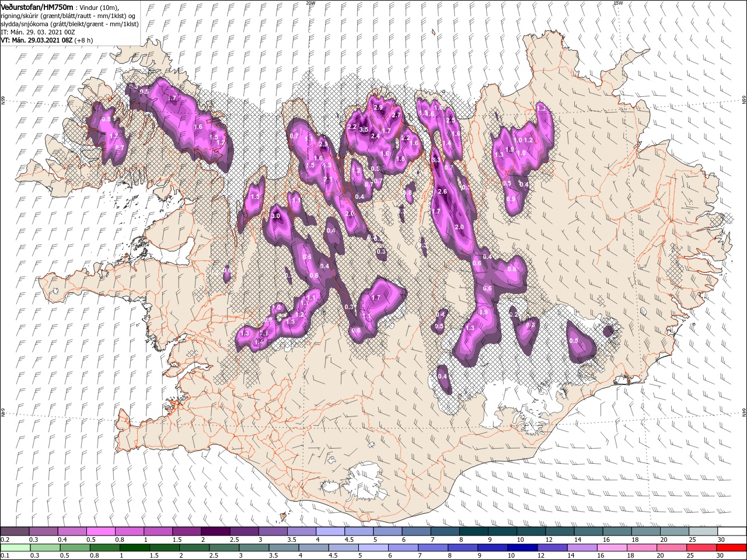Screen dimensions: 747x560
Task: Click the 1.9 precipitation value on the map
Action: 509,149
